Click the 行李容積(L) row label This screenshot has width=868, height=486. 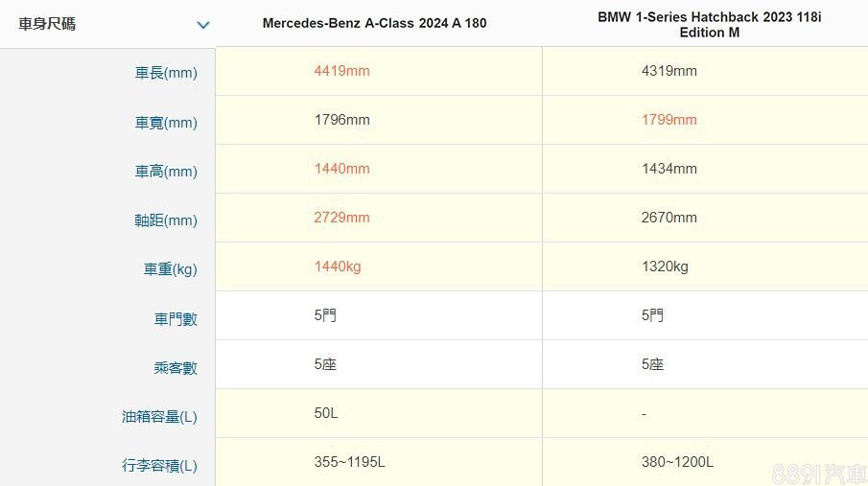tap(159, 465)
